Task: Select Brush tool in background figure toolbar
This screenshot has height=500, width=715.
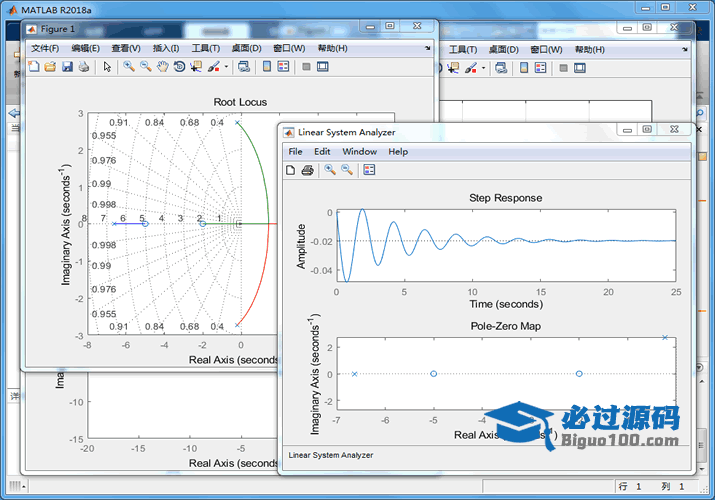Action: pos(471,68)
